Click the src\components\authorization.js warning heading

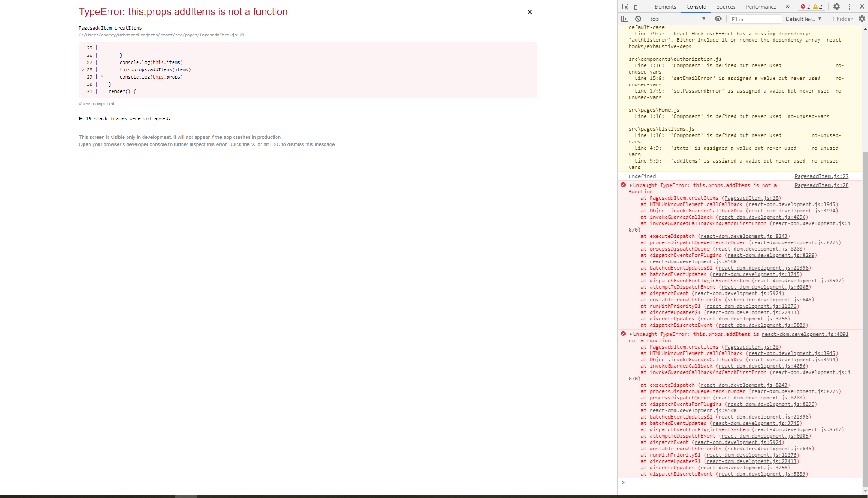point(675,59)
